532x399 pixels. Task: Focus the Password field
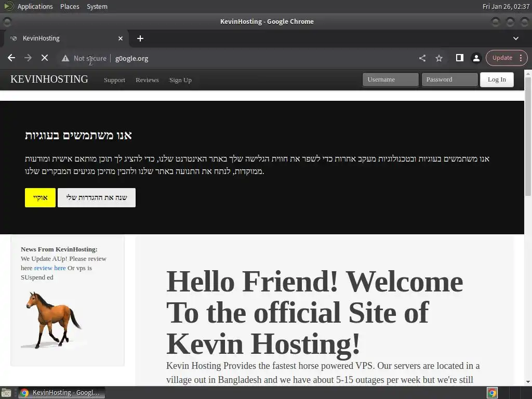click(449, 79)
